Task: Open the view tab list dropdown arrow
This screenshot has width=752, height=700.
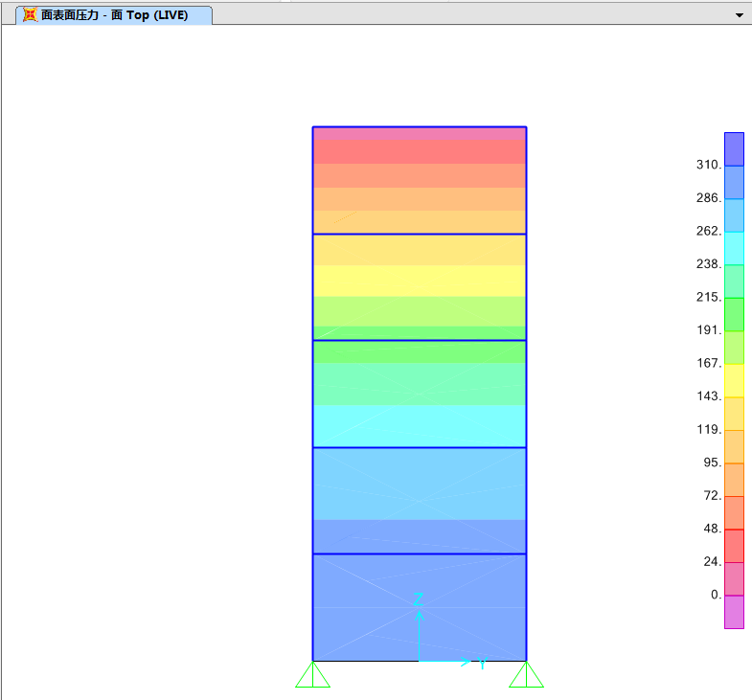Action: tap(739, 15)
